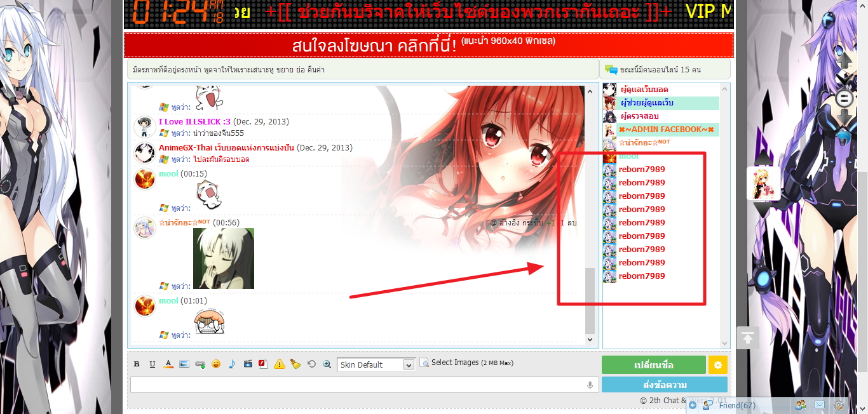
Task: Click the up arrow above the character widget
Action: tap(763, 158)
